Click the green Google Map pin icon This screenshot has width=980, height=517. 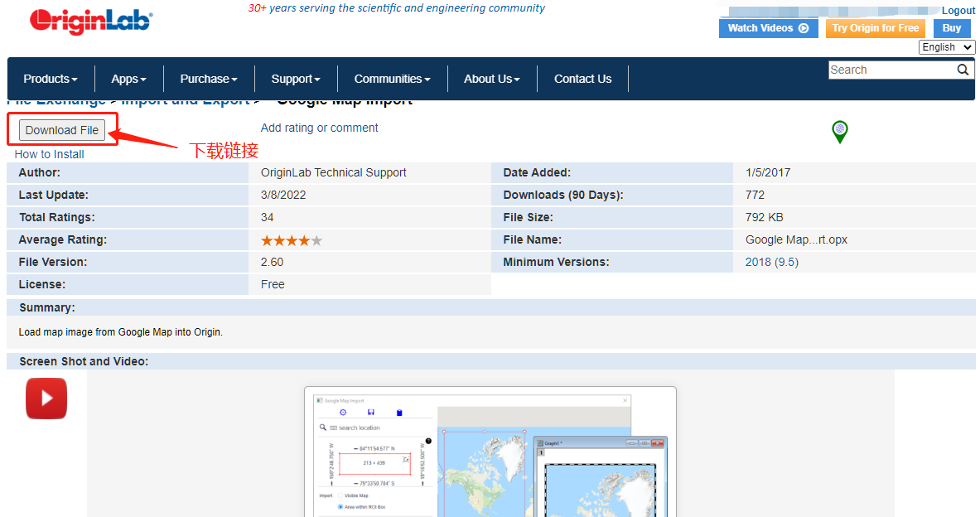coord(840,132)
